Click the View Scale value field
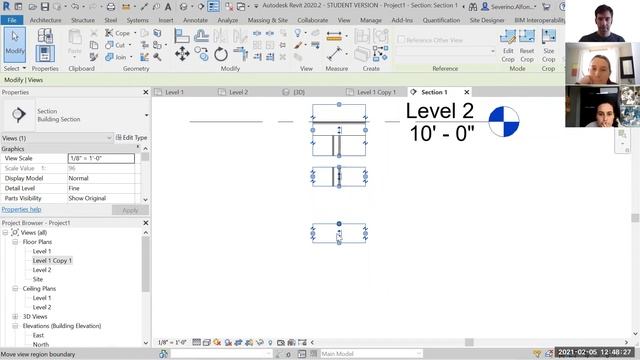This screenshot has width=640, height=360. click(x=101, y=158)
